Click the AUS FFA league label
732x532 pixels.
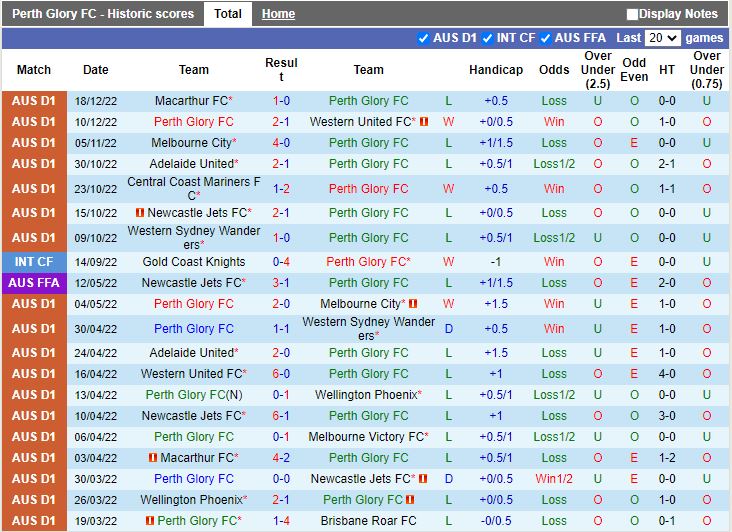[x=34, y=283]
